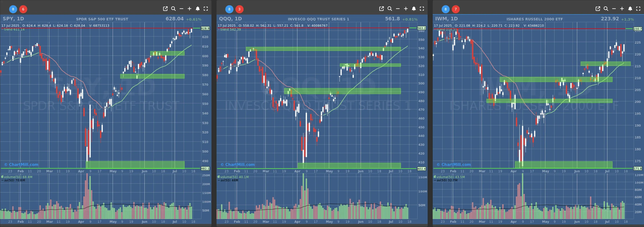Open ChartMill.com link on SPY chart

[x=21, y=164]
